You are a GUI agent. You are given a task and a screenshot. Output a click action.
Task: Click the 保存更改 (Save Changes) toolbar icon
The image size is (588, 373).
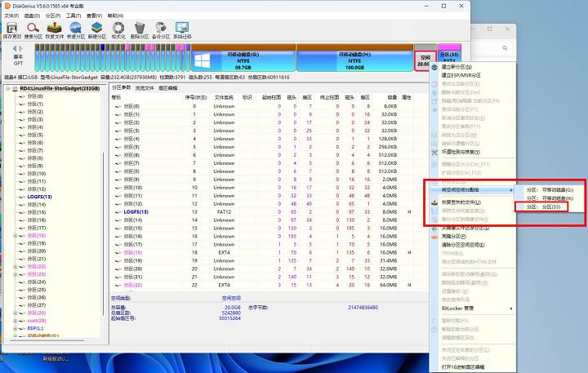(12, 30)
